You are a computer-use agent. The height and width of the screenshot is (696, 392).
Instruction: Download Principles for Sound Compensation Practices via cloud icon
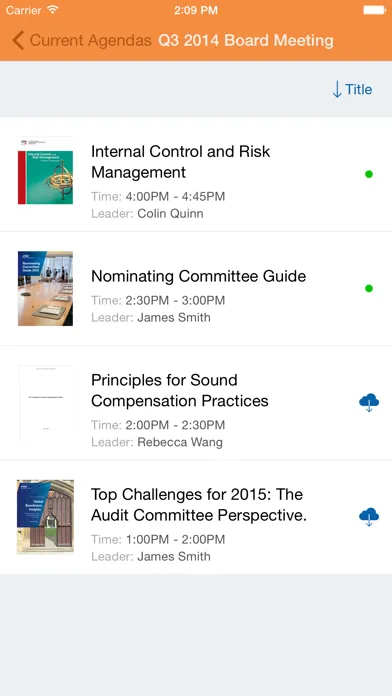click(x=369, y=402)
